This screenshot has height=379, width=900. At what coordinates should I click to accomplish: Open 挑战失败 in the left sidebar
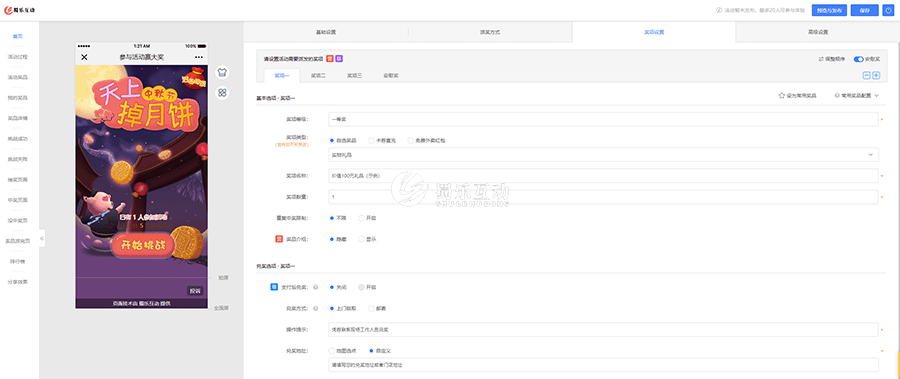pyautogui.click(x=18, y=159)
